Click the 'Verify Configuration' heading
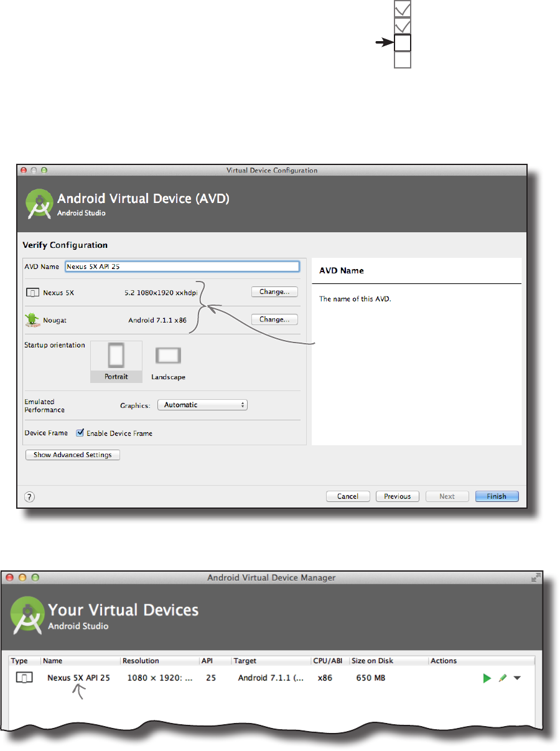 (65, 245)
